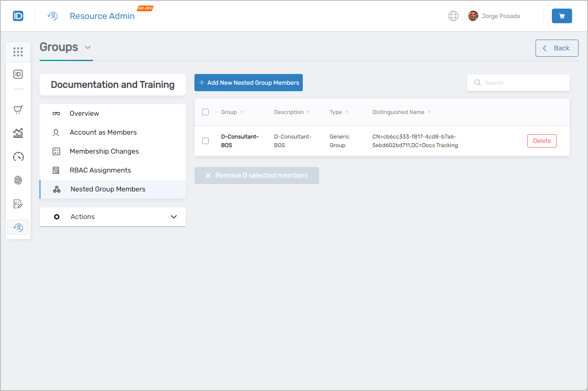Viewport: 588px width, 391px height.
Task: Select the D-Consultant-BOS row checkbox
Action: [205, 141]
